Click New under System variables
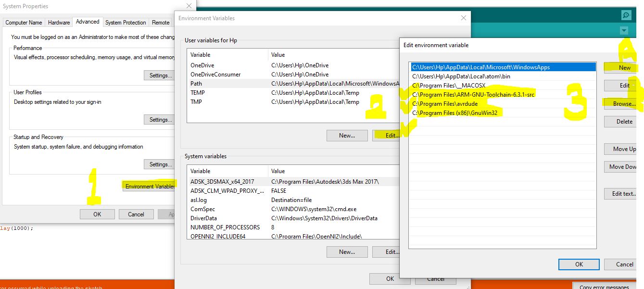The image size is (644, 289). [347, 252]
